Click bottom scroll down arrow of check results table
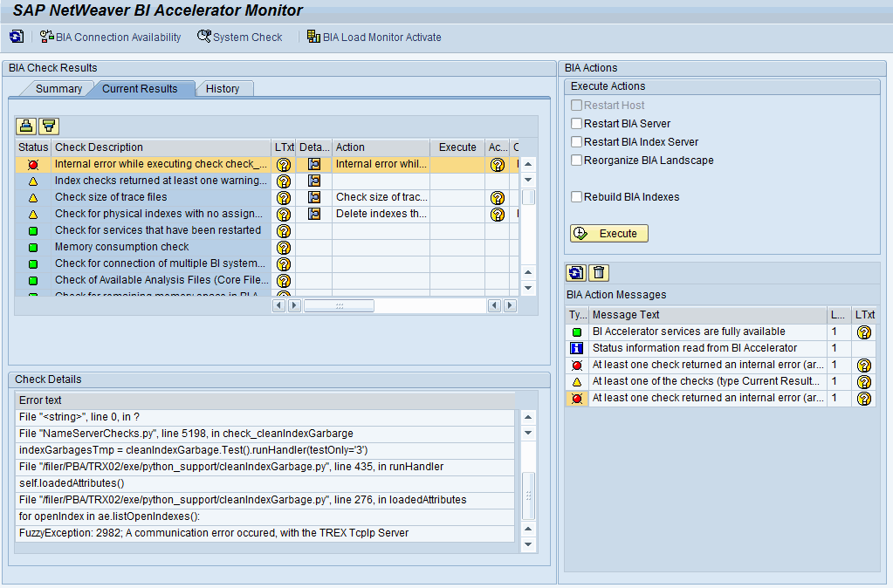This screenshot has height=588, width=893. click(528, 288)
